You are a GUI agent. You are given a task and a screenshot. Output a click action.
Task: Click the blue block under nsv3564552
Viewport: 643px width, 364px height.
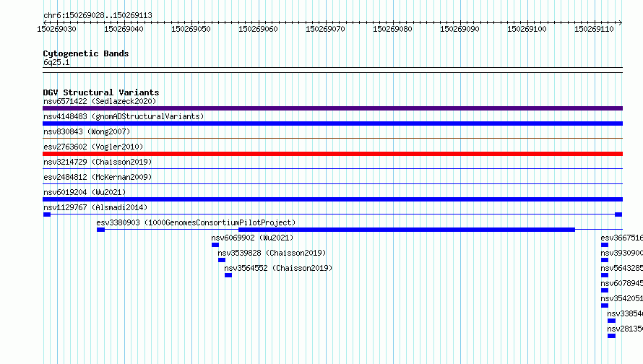pos(228,275)
